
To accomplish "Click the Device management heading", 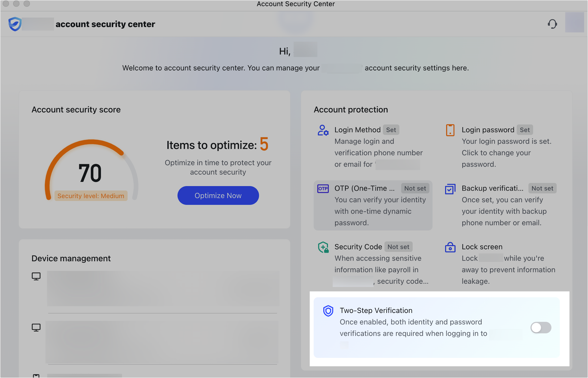I will click(x=71, y=258).
